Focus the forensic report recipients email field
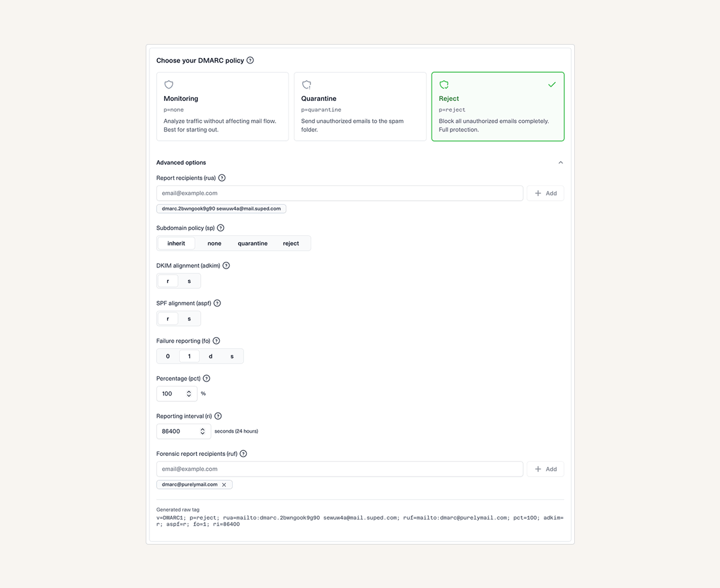720x588 pixels. (339, 469)
